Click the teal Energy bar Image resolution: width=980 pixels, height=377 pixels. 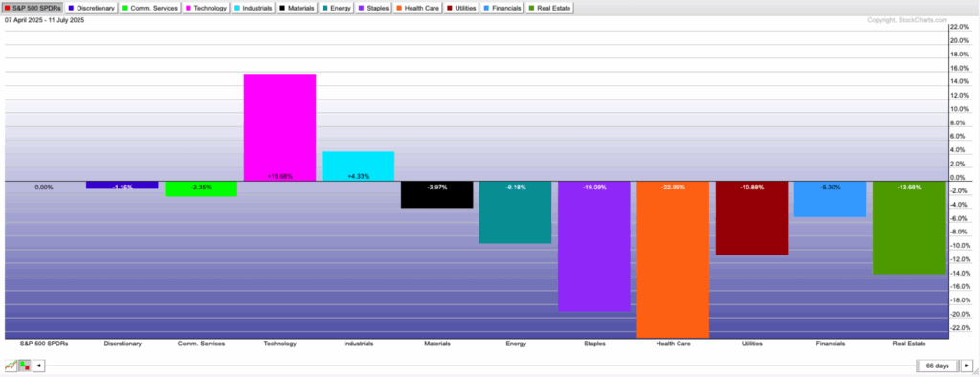tap(515, 212)
